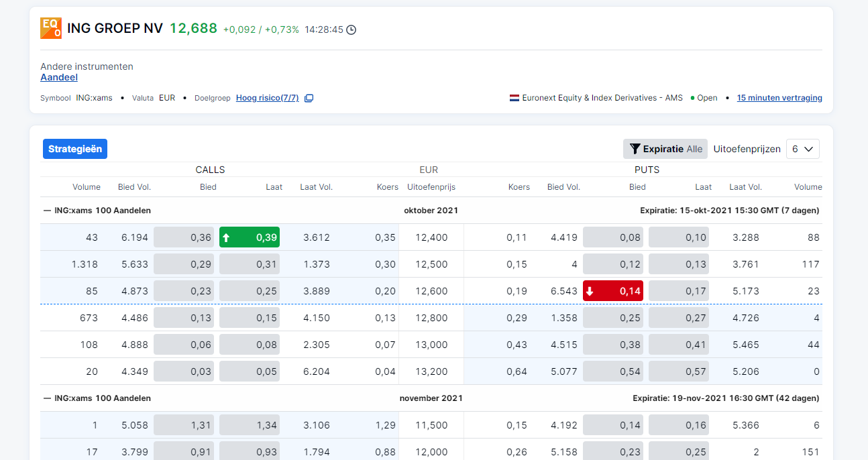Viewport: 868px width, 460px height.
Task: Click call ask 0,05 for strike 13,200
Action: point(250,371)
